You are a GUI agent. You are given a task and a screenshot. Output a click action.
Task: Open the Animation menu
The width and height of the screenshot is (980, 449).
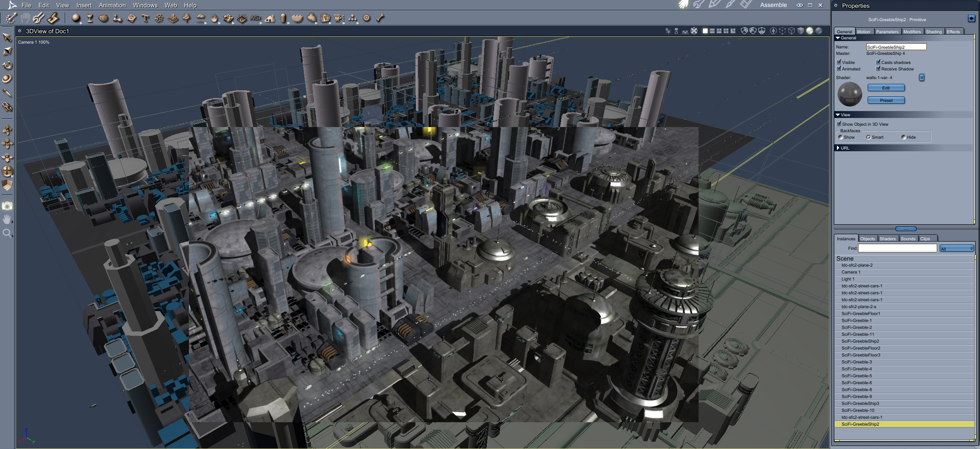pos(112,5)
